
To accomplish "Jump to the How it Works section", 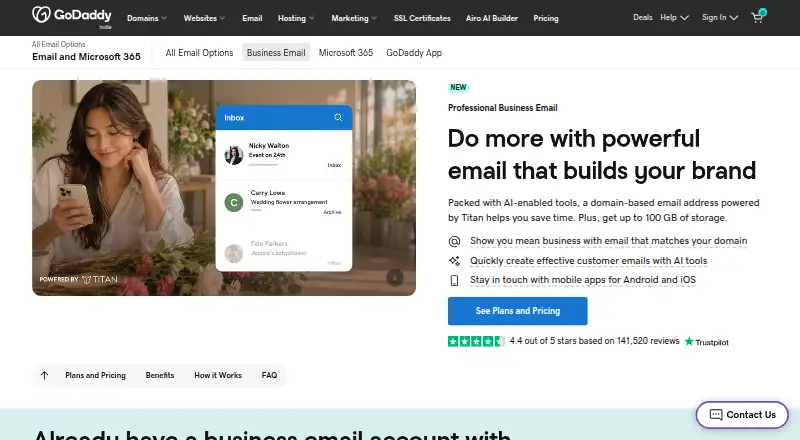I will [x=218, y=375].
